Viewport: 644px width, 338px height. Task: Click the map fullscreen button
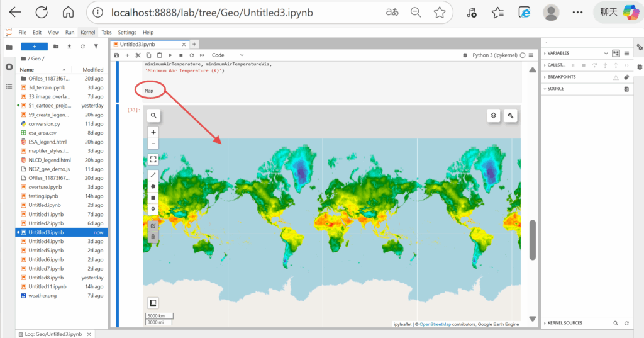[x=153, y=159]
